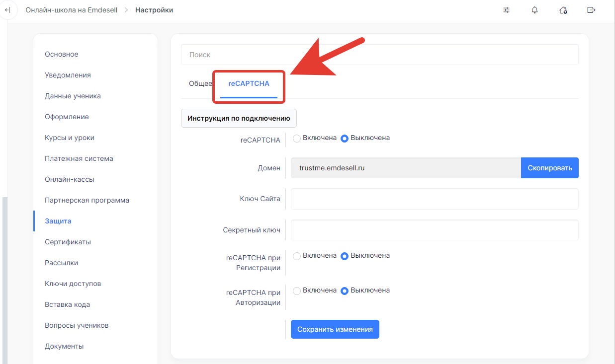Click the logout icon in header
This screenshot has height=364, width=615.
click(x=591, y=10)
